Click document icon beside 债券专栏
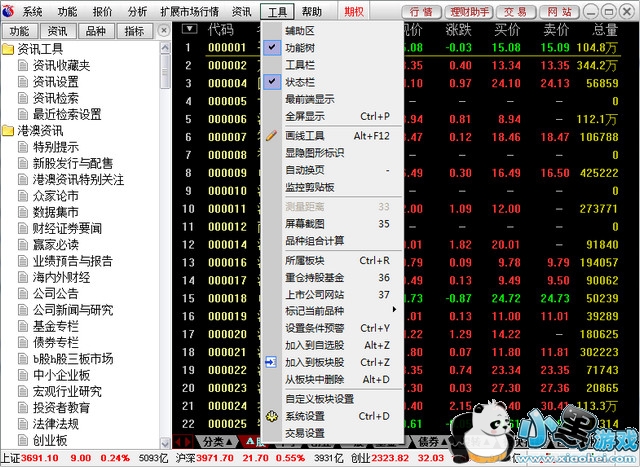This screenshot has height=467, width=640. coord(23,342)
